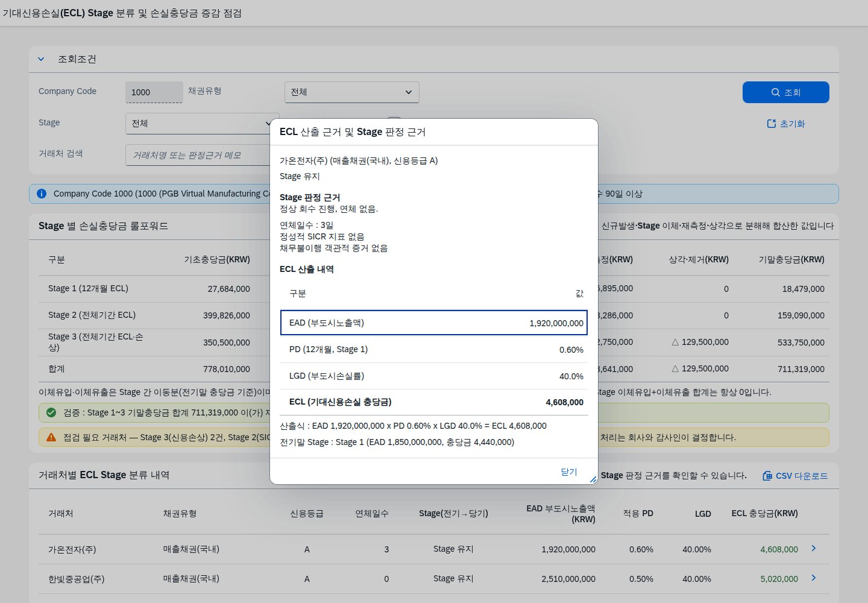Click the Company Code input field
868x603 pixels.
[154, 92]
